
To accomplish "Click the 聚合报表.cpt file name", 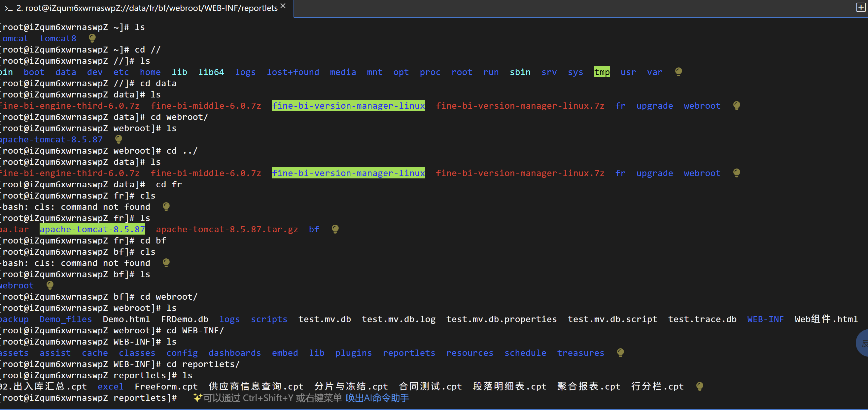I will [x=589, y=387].
